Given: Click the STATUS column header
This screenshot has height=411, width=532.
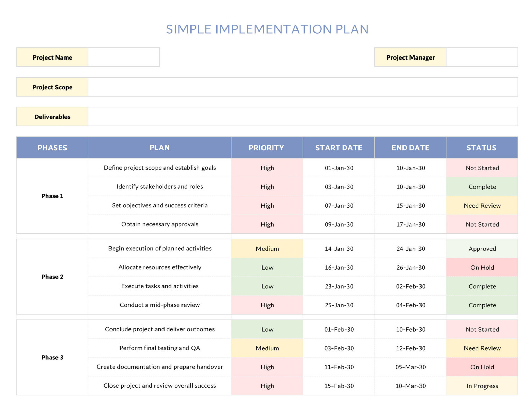Looking at the screenshot, I should (482, 148).
